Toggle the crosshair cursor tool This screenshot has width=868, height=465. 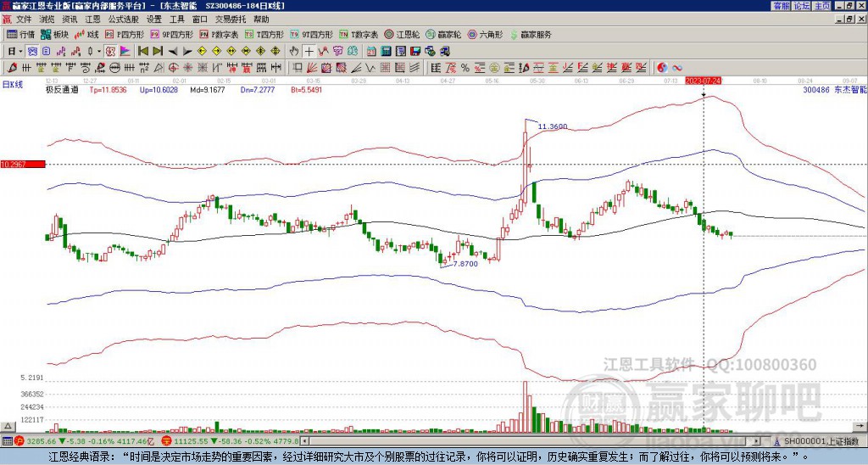click(x=309, y=52)
